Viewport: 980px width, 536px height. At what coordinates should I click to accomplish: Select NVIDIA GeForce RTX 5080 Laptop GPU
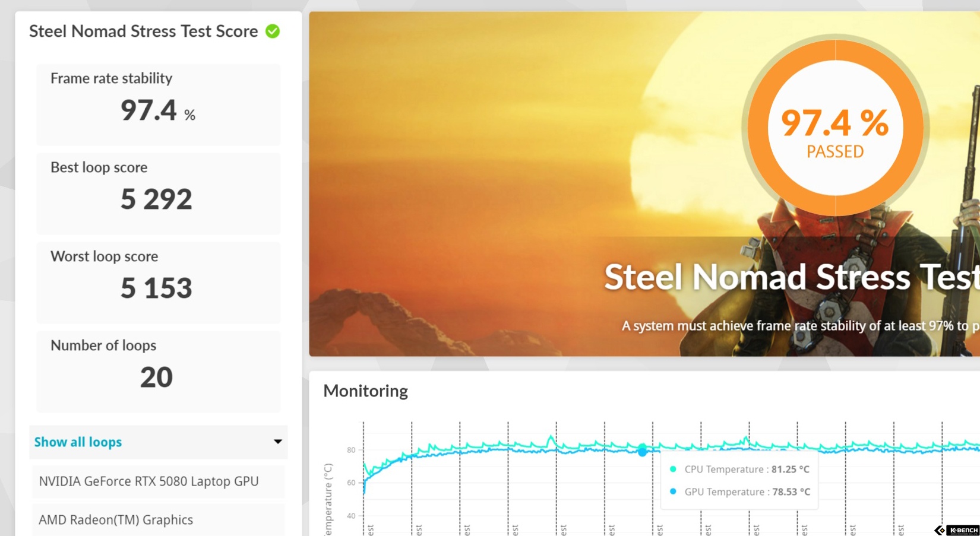pyautogui.click(x=148, y=481)
